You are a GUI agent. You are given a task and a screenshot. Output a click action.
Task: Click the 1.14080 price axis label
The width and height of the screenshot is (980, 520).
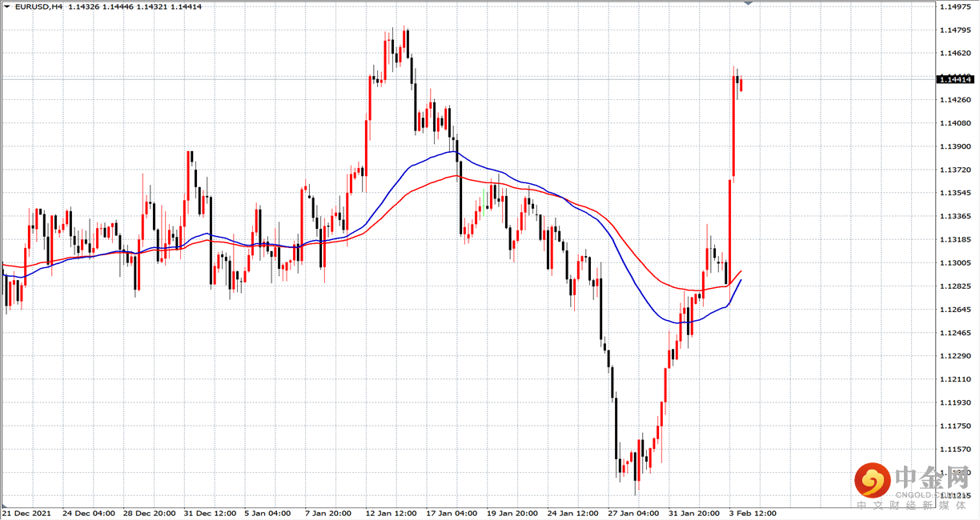coord(956,122)
